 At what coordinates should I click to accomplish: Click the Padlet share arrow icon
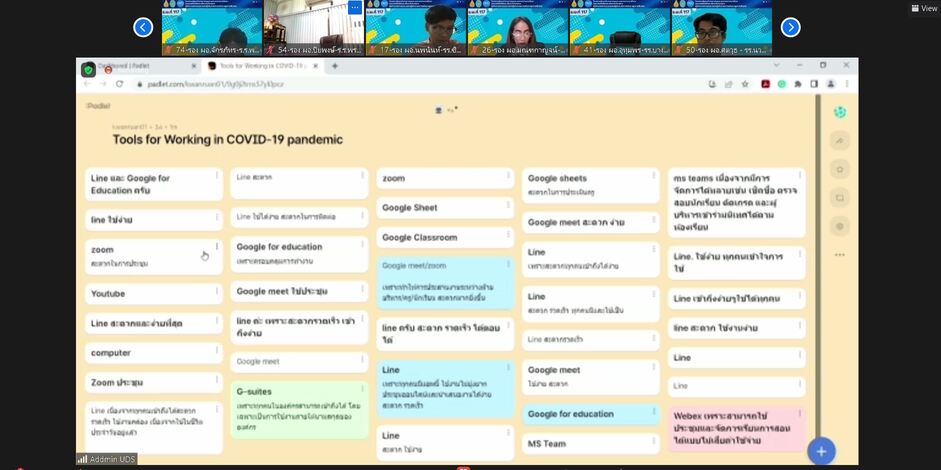click(840, 141)
